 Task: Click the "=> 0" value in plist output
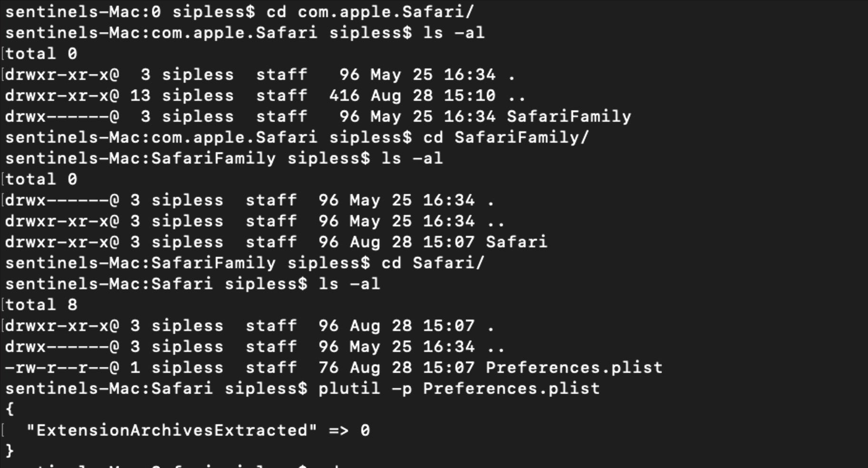click(349, 430)
